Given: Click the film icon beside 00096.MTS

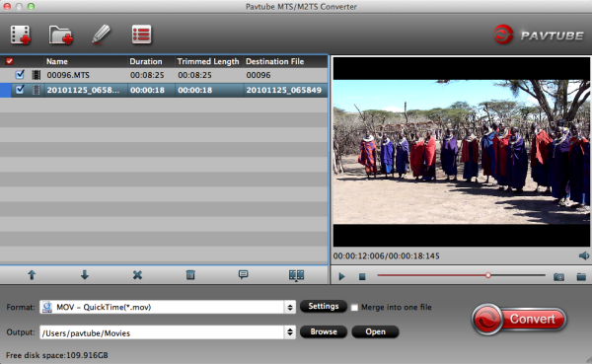Looking at the screenshot, I should pyautogui.click(x=37, y=75).
